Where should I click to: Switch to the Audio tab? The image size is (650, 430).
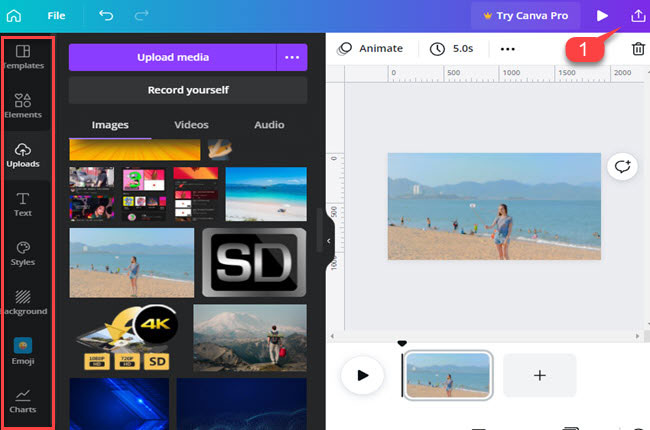pos(269,125)
